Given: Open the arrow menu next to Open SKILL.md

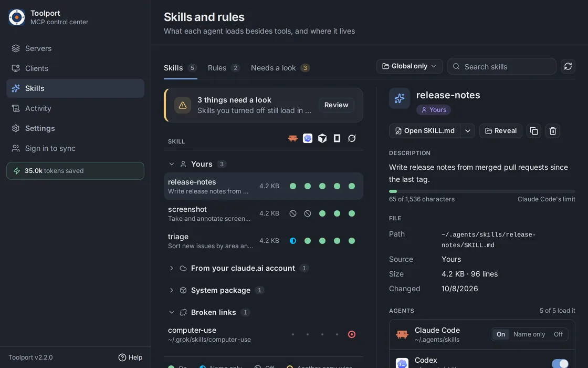Looking at the screenshot, I should click(x=468, y=131).
